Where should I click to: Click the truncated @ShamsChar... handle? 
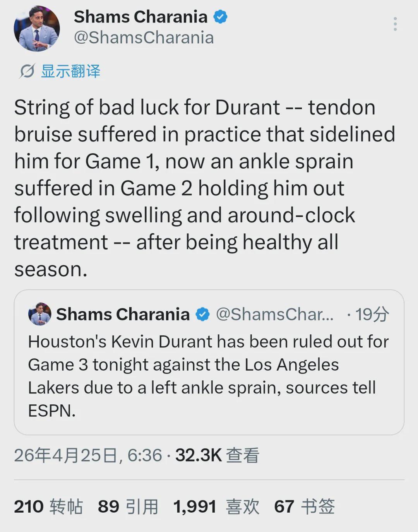coord(274,314)
